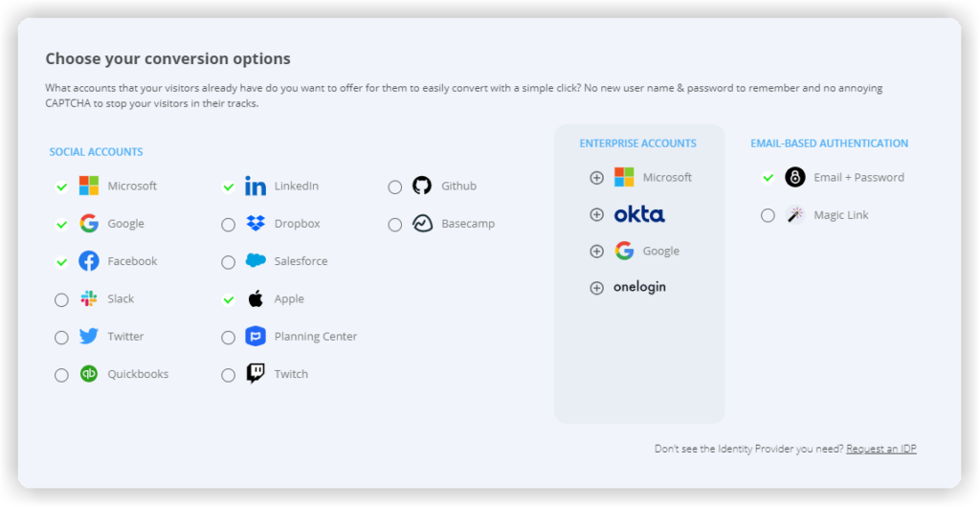Uncheck the Email + Password checkmark
The height and width of the screenshot is (507, 980).
coord(768,178)
